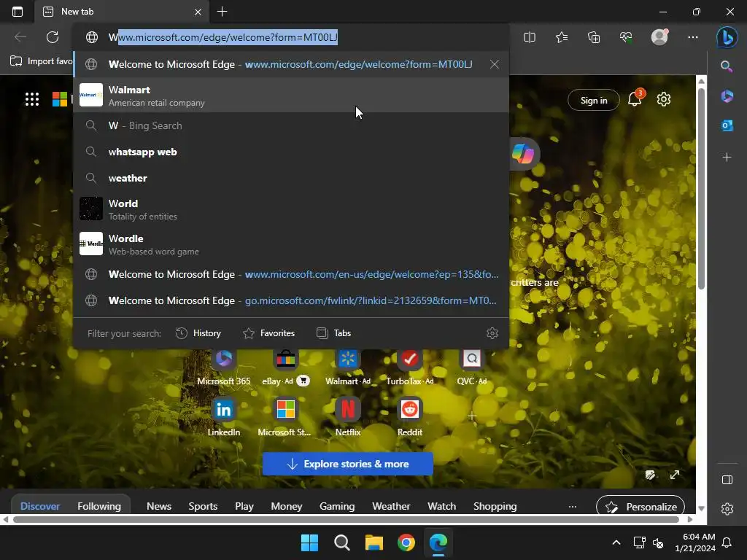Click the Refresh page icon

pyautogui.click(x=53, y=37)
